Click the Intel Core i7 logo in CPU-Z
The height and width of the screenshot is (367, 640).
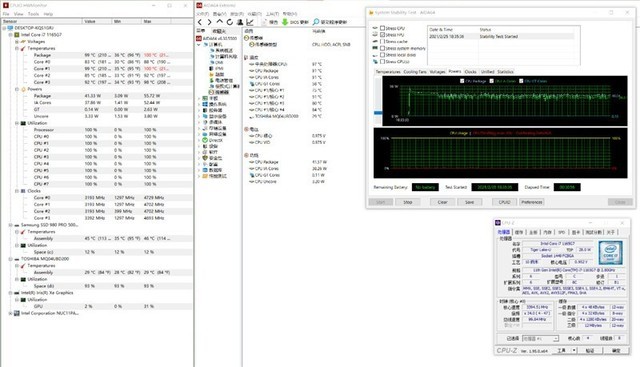point(611,253)
